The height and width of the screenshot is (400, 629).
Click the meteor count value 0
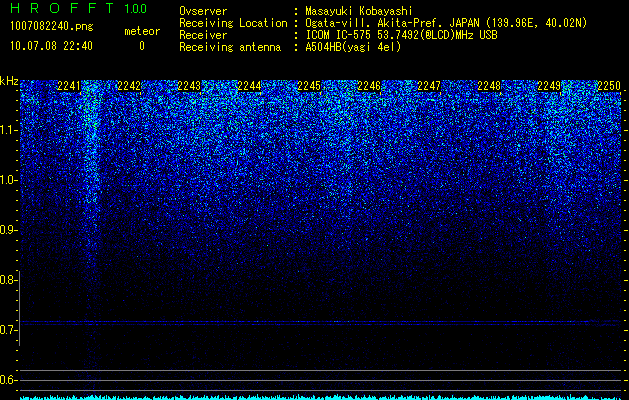pyautogui.click(x=142, y=46)
